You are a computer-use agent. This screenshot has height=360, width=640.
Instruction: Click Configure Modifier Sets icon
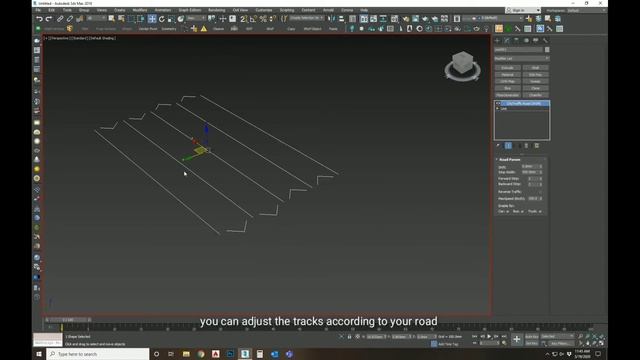click(537, 146)
